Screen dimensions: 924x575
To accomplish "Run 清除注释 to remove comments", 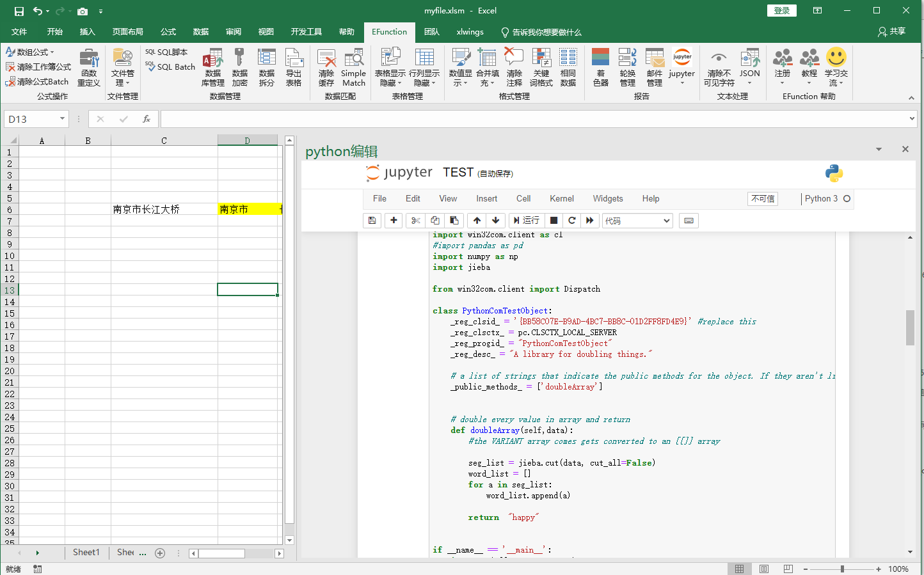I will click(514, 68).
